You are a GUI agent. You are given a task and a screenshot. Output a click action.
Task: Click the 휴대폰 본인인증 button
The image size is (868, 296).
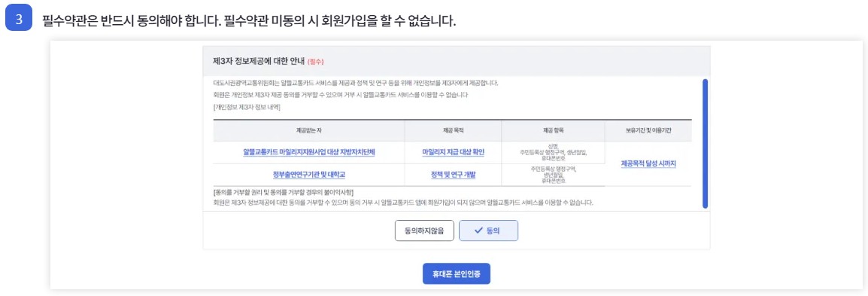click(456, 273)
